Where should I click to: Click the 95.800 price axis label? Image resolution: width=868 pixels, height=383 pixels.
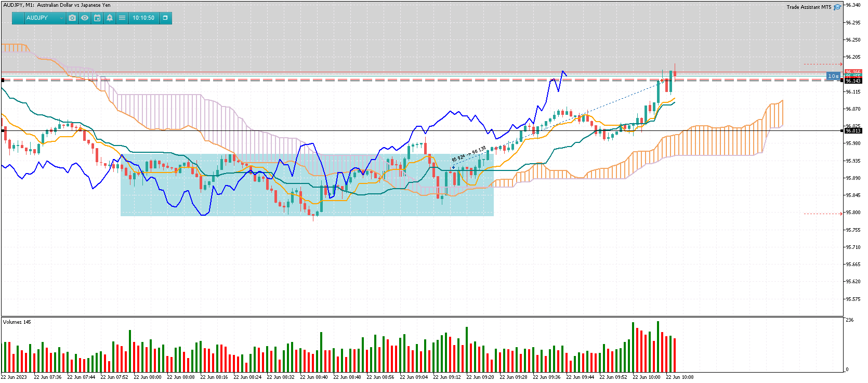click(853, 213)
